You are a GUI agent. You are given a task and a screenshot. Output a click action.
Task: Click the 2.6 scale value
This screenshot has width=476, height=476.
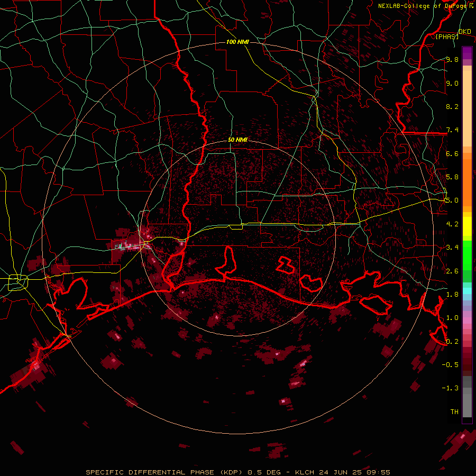pos(452,271)
